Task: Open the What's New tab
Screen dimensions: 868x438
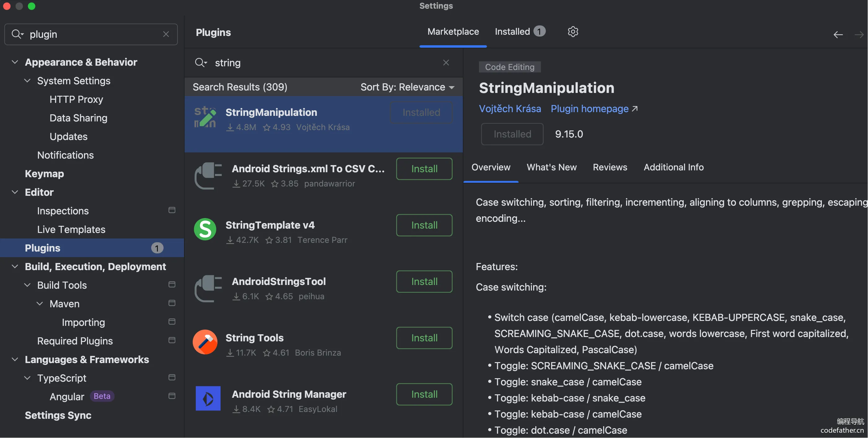Action: point(552,167)
